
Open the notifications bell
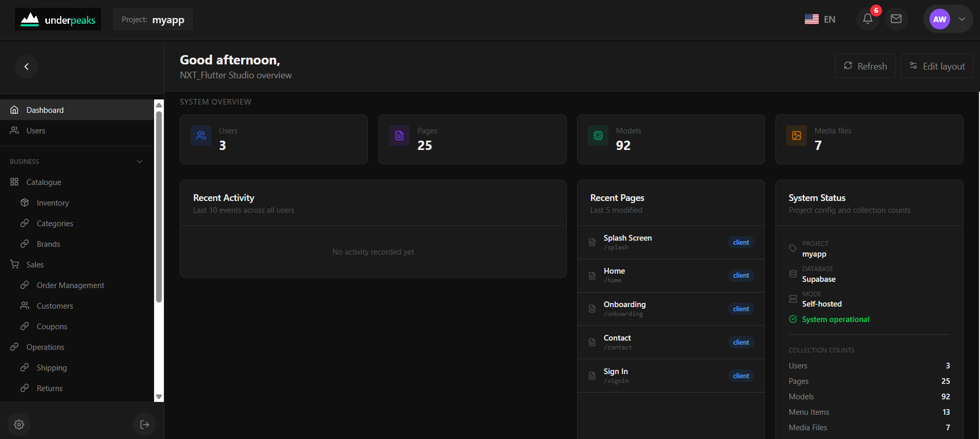(x=868, y=19)
